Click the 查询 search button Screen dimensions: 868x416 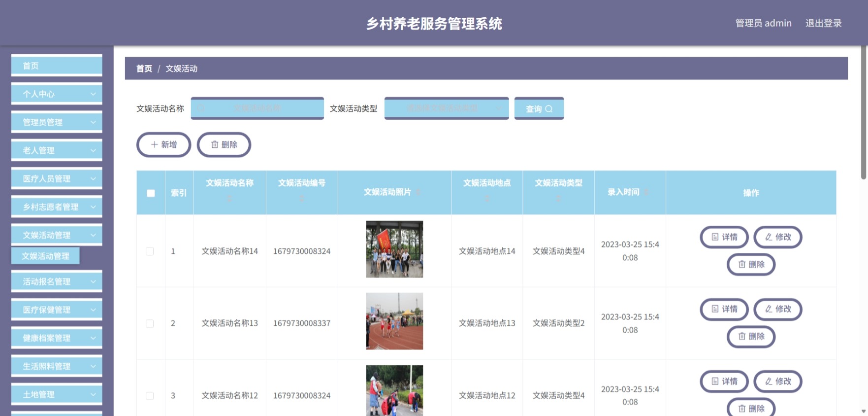coord(539,108)
